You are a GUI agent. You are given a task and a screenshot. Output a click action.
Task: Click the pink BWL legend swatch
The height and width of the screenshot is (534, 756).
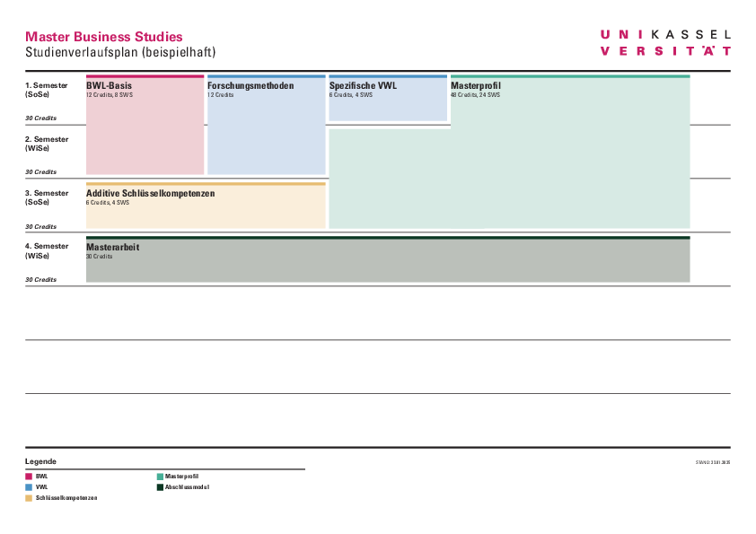29,477
